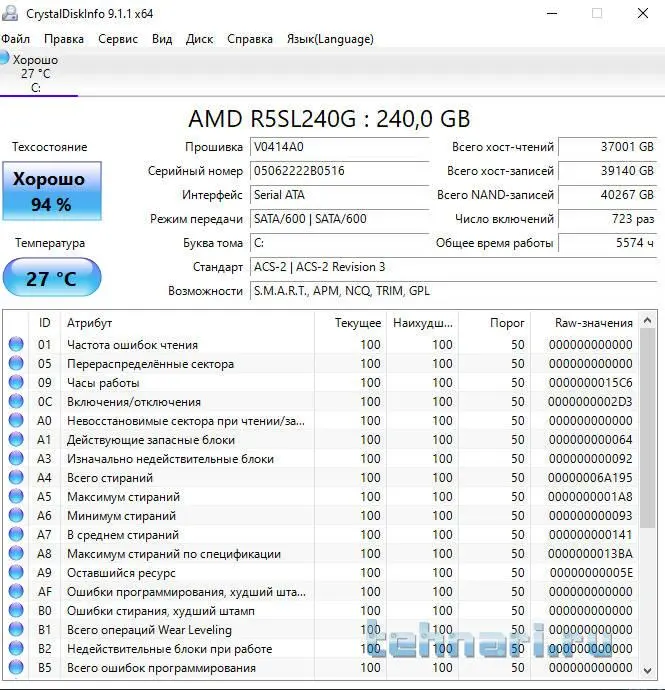The width and height of the screenshot is (665, 690).
Task: Click status icon for attribute A3
Action: (x=16, y=458)
